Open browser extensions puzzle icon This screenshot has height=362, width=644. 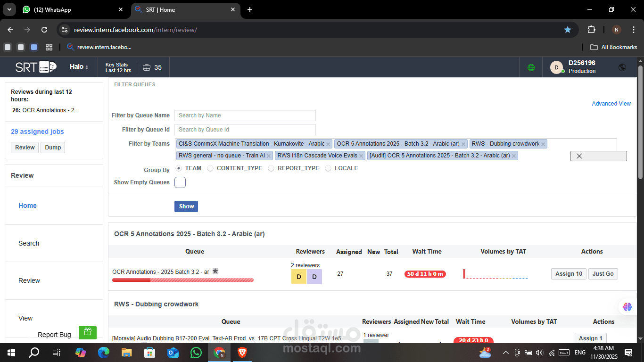click(591, 30)
